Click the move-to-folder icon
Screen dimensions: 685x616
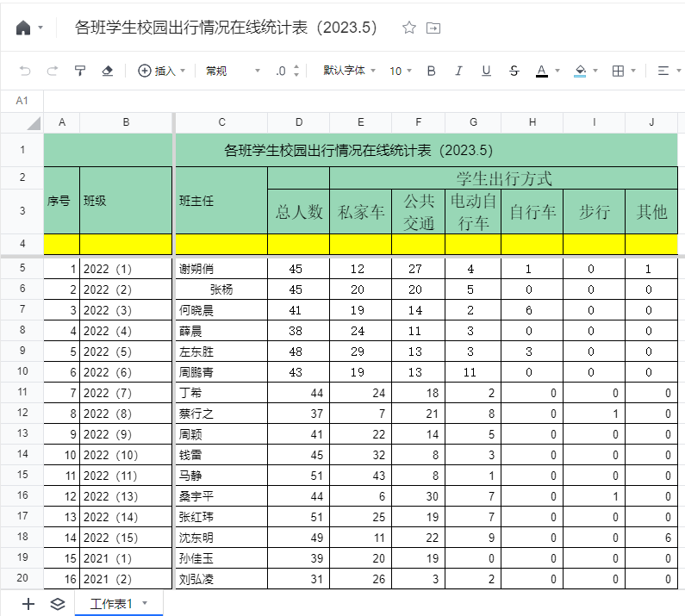433,28
